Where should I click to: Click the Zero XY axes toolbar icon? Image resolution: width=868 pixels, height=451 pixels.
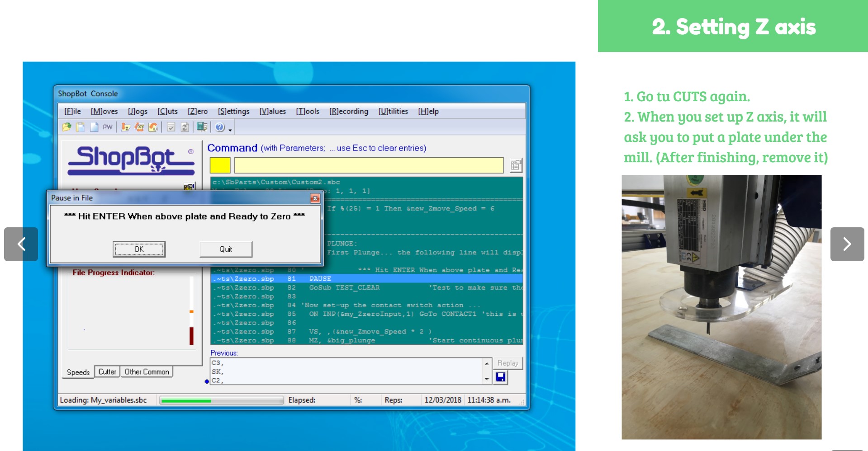pyautogui.click(x=139, y=127)
